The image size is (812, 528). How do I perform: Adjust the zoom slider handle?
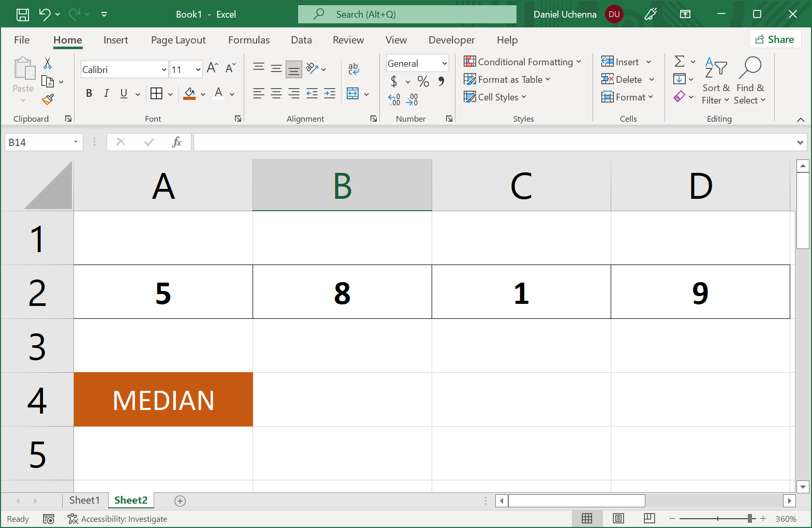[750, 518]
